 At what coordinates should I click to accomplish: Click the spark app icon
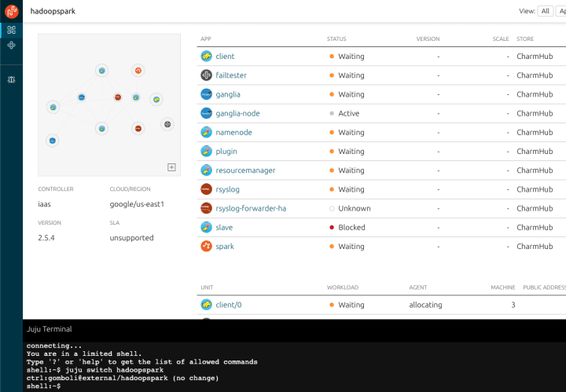tap(206, 247)
